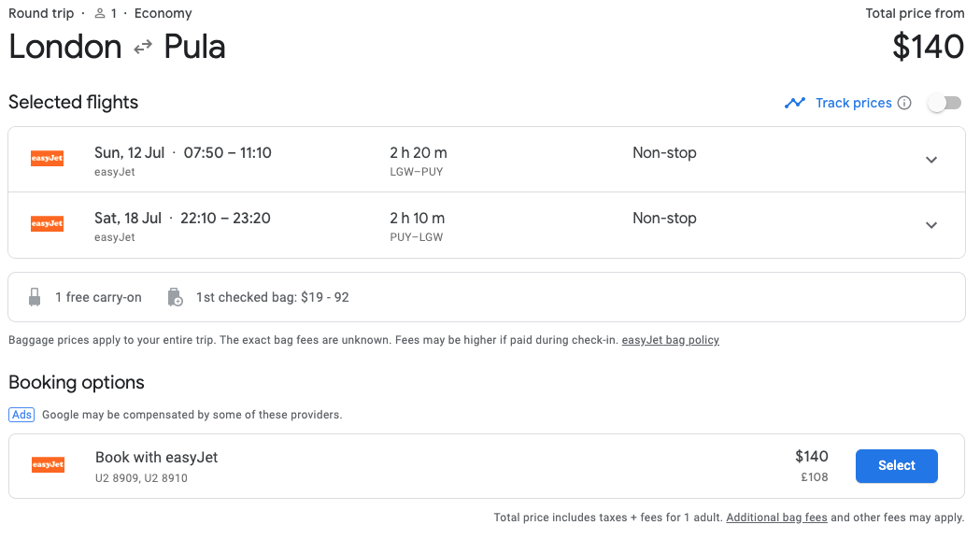Expand the Sat, 18 Jul flight details

pos(930,225)
